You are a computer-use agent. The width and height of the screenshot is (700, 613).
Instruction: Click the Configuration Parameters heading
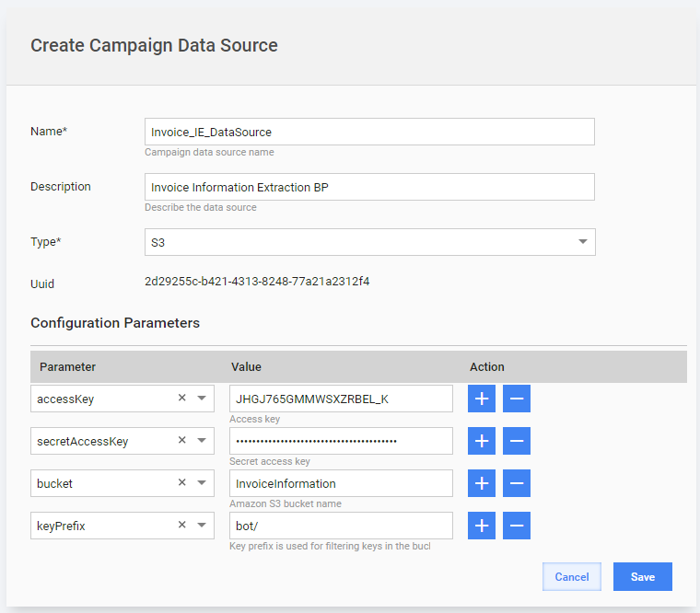[x=115, y=322]
